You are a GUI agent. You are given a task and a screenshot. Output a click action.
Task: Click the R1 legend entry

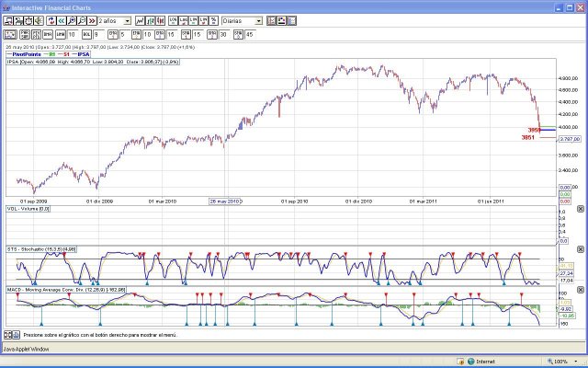[54, 54]
